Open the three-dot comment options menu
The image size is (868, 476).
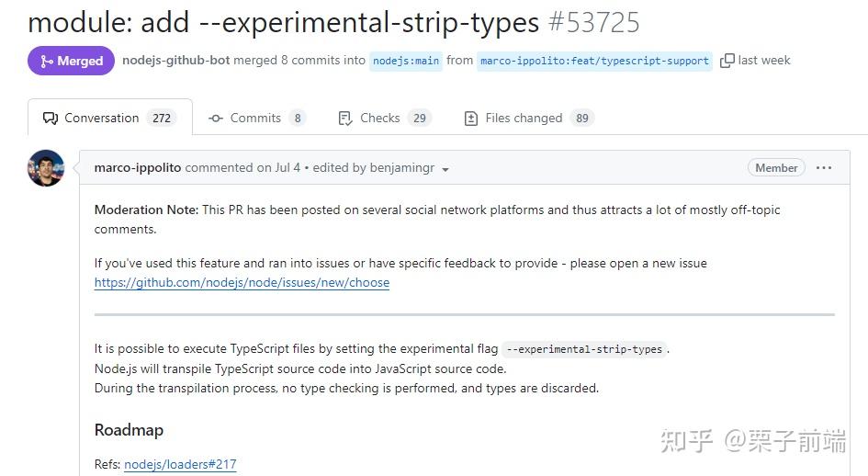824,168
